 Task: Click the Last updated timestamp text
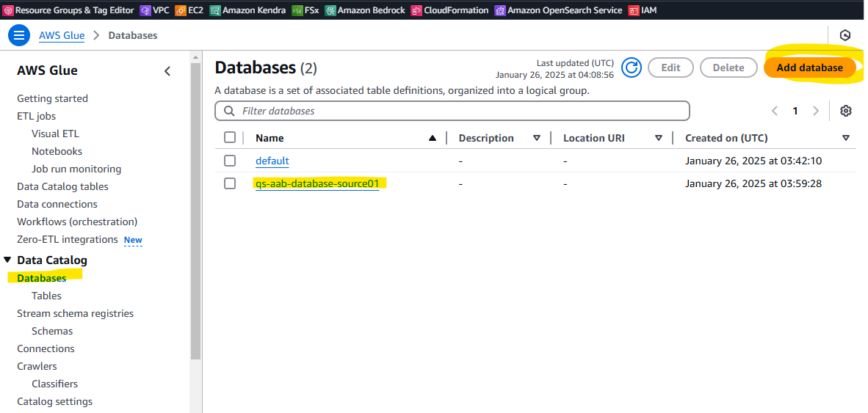(x=555, y=68)
